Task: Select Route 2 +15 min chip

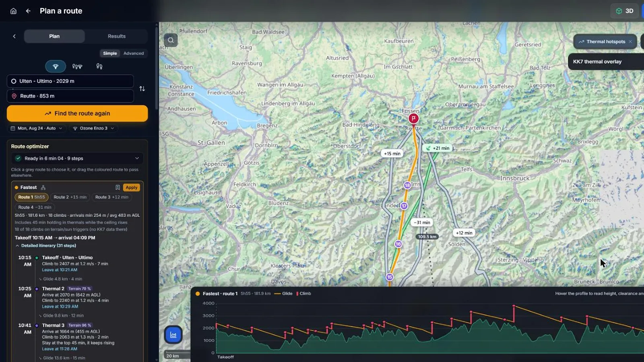Action: tap(70, 197)
